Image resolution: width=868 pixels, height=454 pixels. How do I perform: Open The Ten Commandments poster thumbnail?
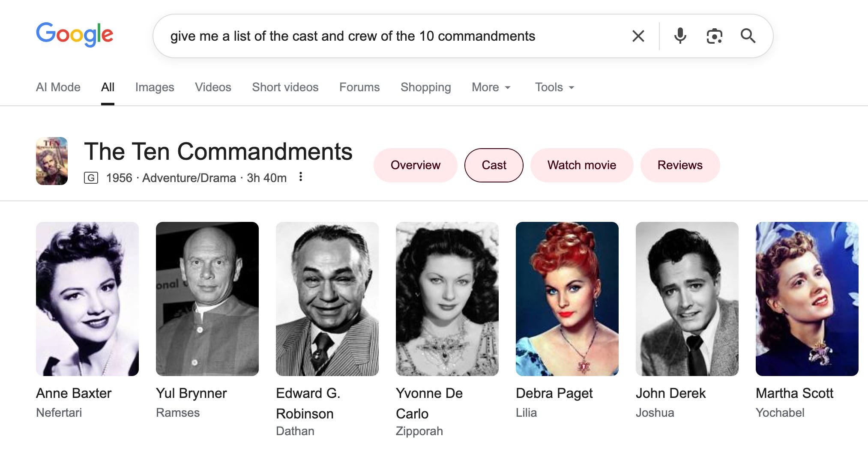pyautogui.click(x=52, y=161)
